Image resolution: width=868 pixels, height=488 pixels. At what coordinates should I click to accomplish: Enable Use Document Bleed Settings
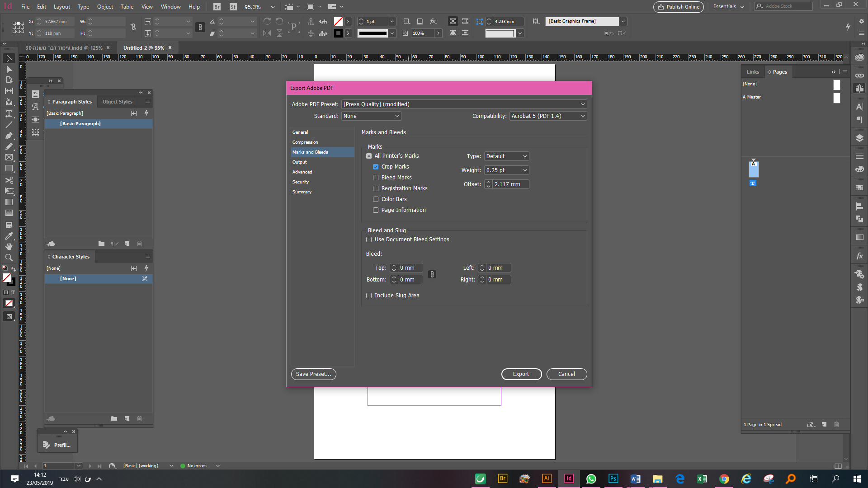(369, 239)
